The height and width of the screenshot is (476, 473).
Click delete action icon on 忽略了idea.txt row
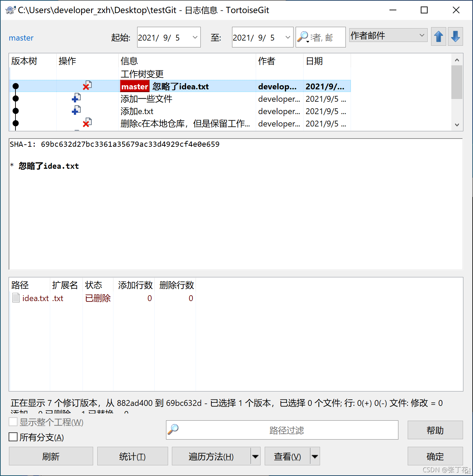click(x=87, y=86)
